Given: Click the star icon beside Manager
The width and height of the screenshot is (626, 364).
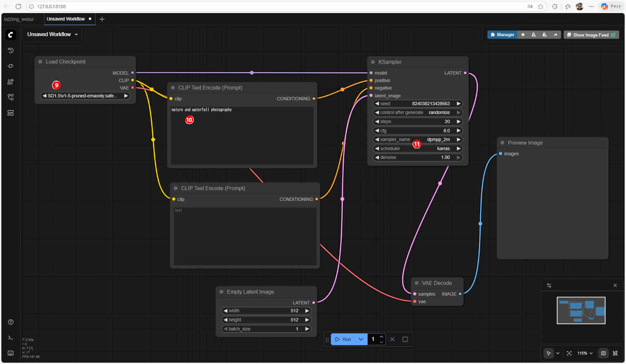Looking at the screenshot, I should pos(523,35).
